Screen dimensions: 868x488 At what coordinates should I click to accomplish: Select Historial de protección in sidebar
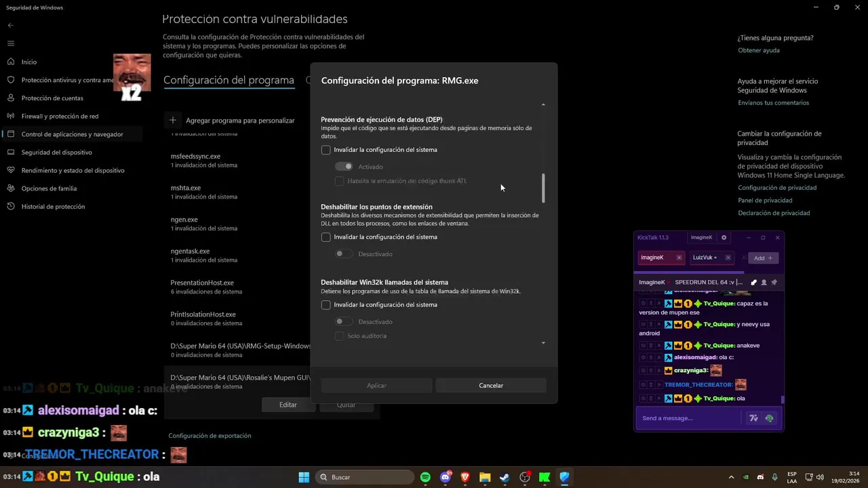click(53, 207)
